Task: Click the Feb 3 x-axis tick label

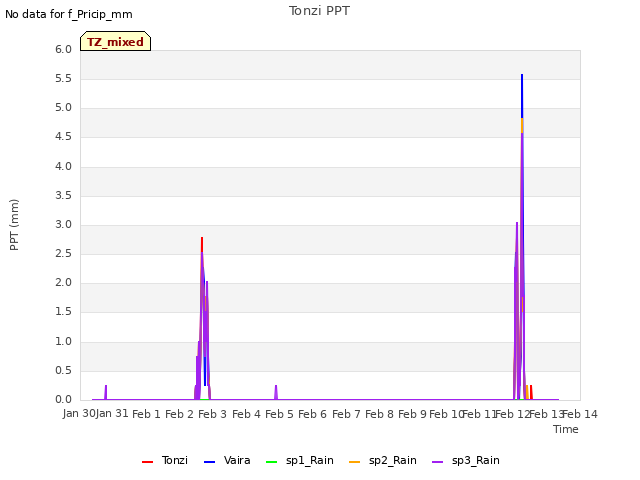Action: [212, 414]
